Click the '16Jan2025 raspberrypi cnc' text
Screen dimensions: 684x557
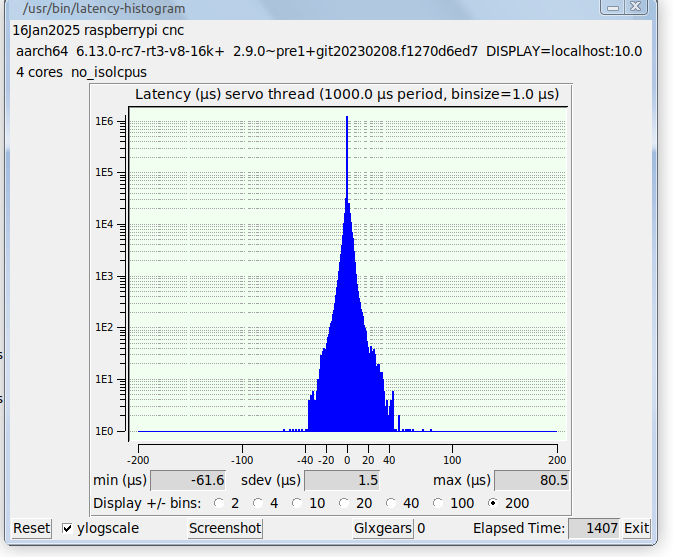click(98, 31)
